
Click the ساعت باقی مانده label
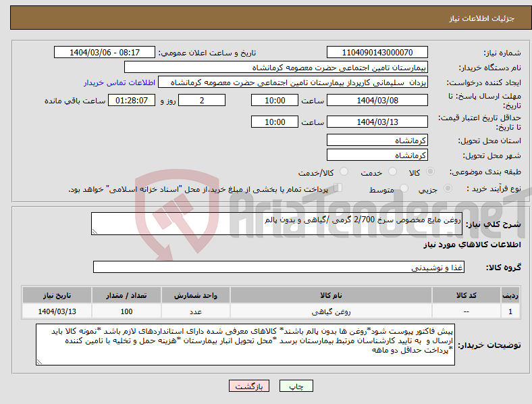pos(75,101)
